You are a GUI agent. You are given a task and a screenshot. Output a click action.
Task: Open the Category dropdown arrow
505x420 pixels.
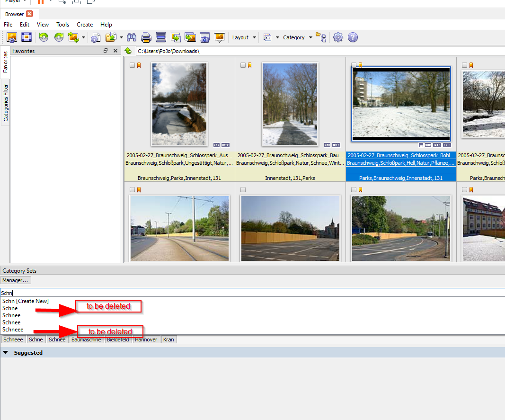[x=310, y=37]
